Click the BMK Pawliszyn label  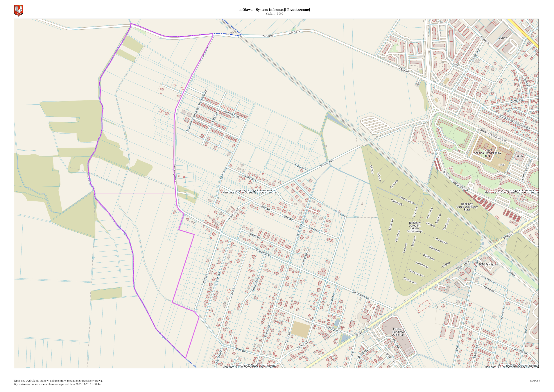488,264
